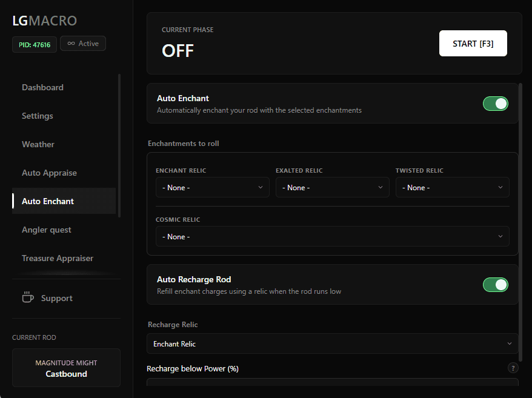Open Treasure Appraiser in sidebar

[64, 258]
